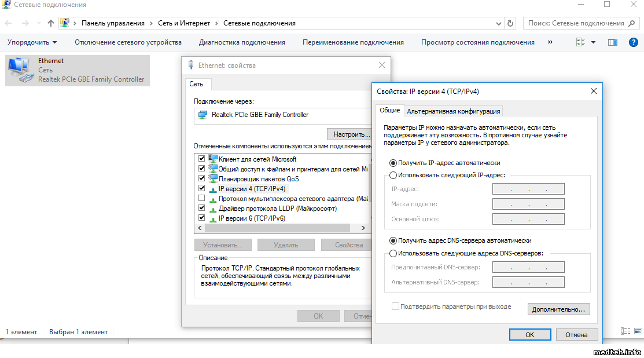Screen dimensions: 644x358
Task: Enable 'Протокол мультиплексора сетевого адаптера' checkbox
Action: pyautogui.click(x=201, y=198)
